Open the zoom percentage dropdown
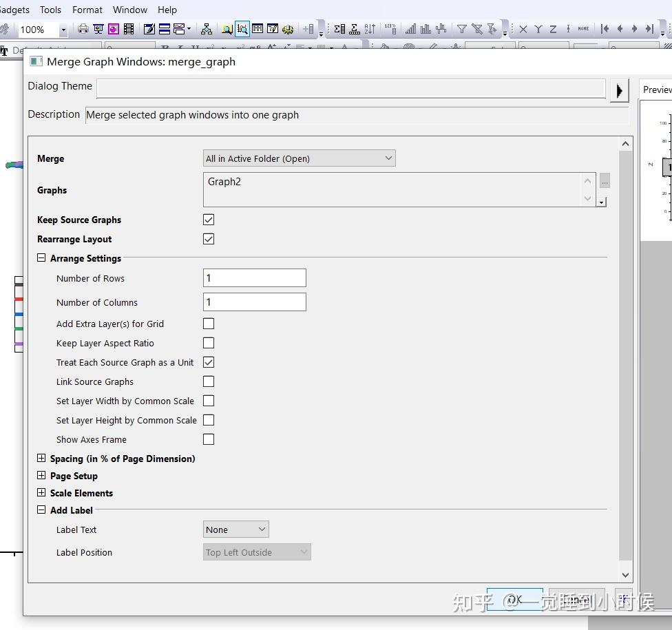The image size is (672, 630). point(63,30)
